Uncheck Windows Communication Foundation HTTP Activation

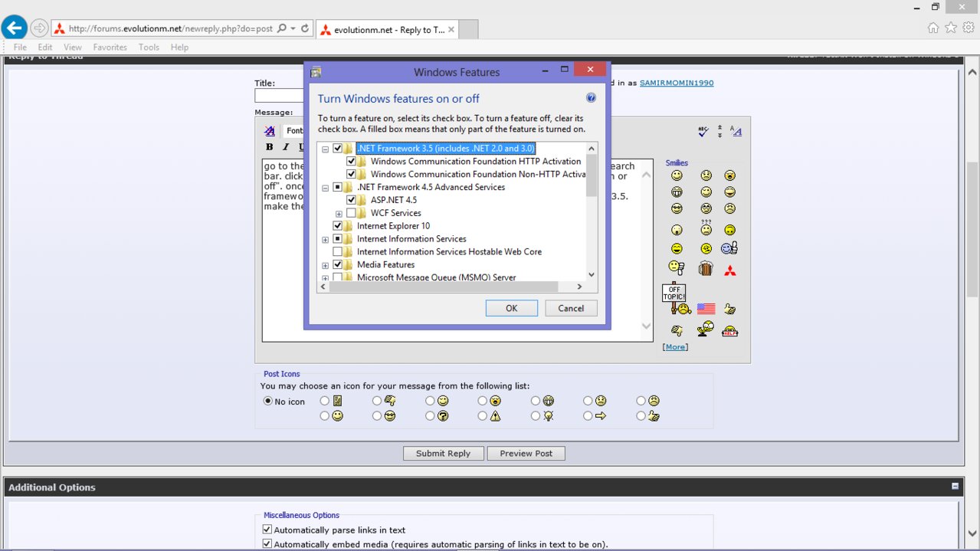(x=352, y=162)
